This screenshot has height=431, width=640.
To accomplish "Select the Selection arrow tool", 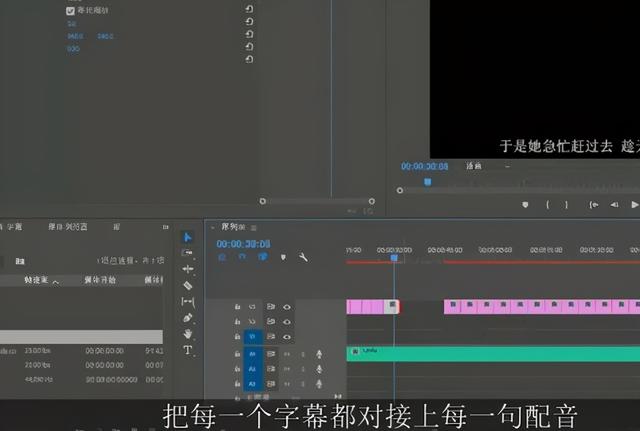I will [x=187, y=237].
